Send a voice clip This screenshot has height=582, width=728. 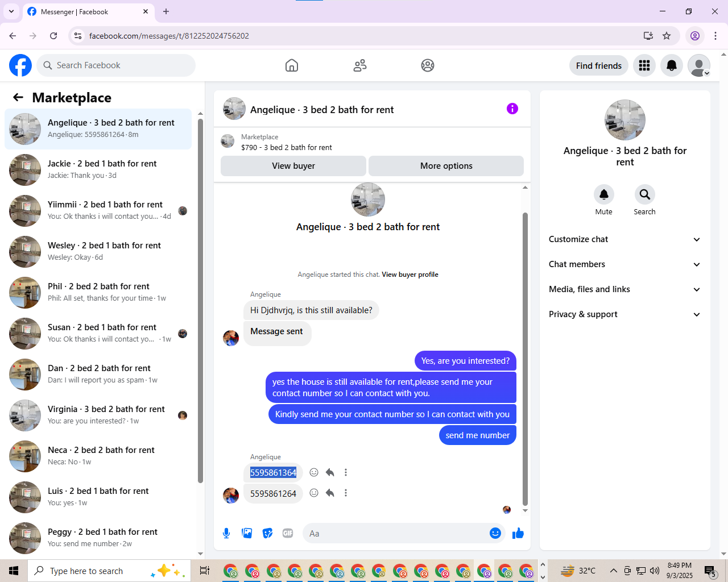coord(226,533)
